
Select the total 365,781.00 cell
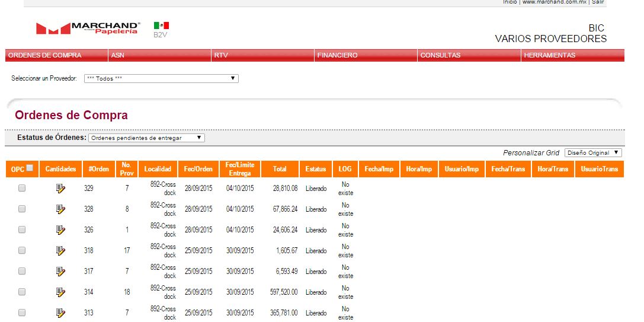[284, 313]
